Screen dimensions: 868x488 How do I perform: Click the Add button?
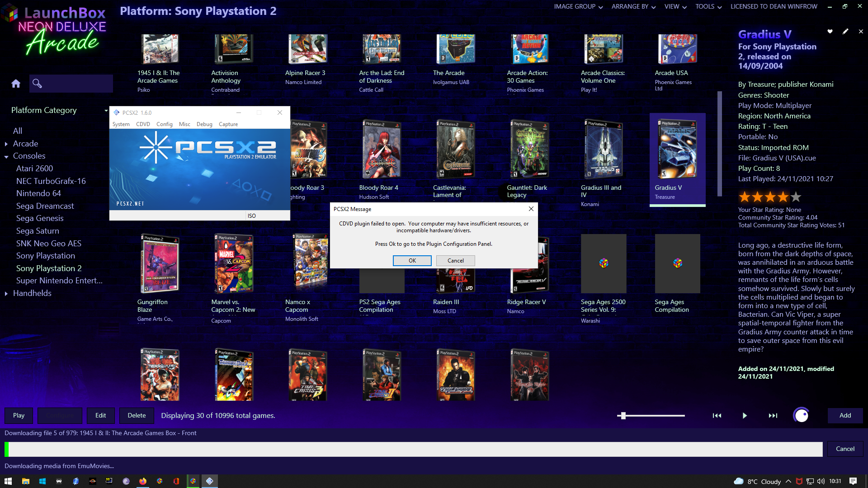click(845, 415)
